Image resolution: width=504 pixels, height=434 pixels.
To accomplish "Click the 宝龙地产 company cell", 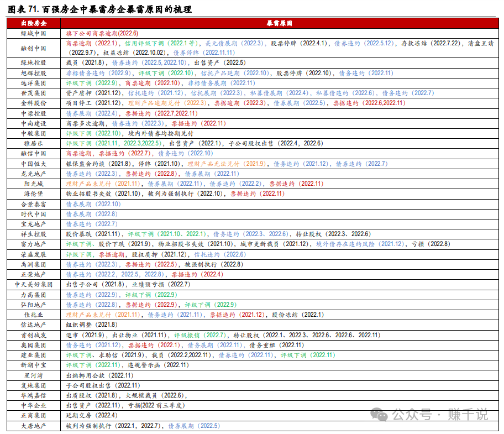I will pos(34,224).
